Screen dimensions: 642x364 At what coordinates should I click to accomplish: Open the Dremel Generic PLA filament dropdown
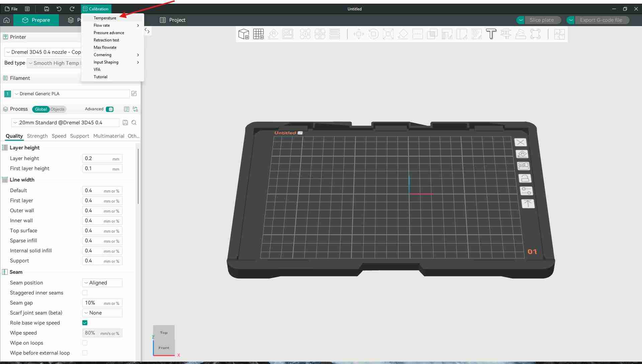tap(71, 94)
